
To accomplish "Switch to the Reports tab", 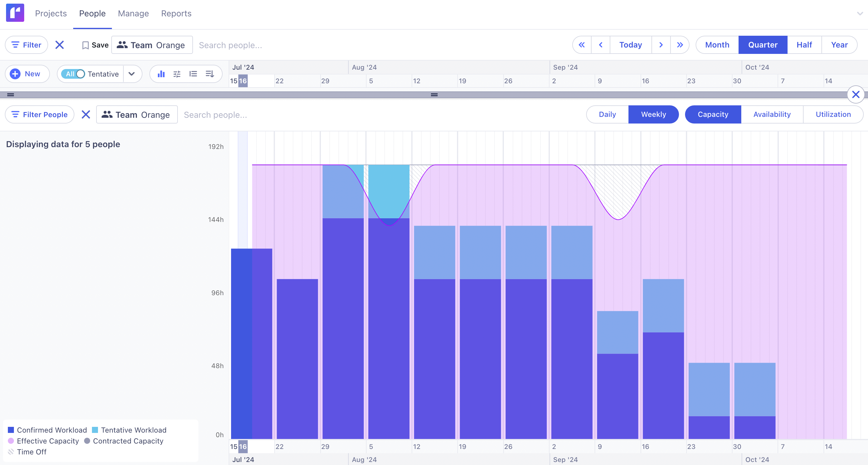I will coord(176,14).
